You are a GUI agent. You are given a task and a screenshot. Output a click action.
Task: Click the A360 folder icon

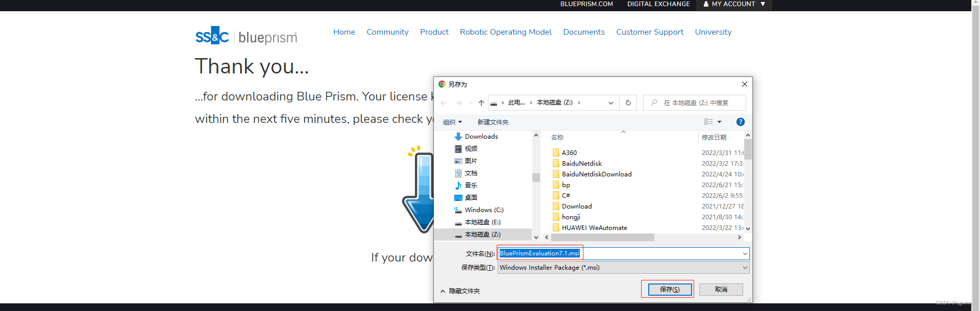pos(556,152)
